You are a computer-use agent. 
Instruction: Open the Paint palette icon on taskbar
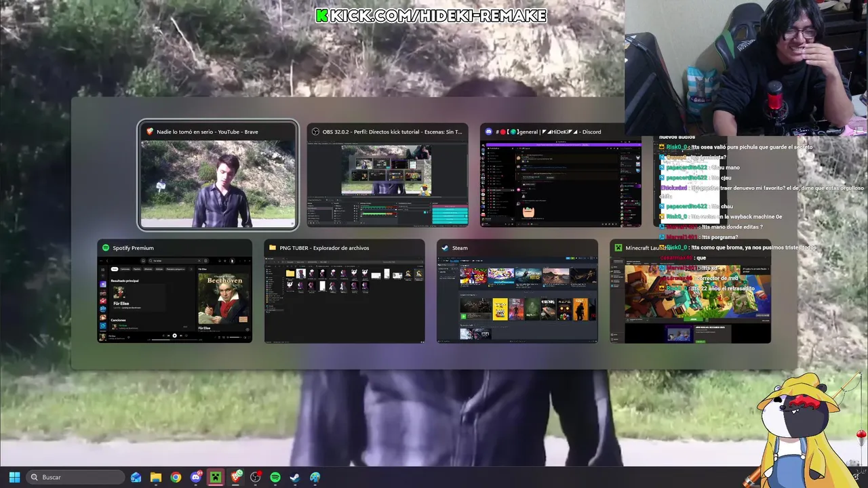coord(315,477)
